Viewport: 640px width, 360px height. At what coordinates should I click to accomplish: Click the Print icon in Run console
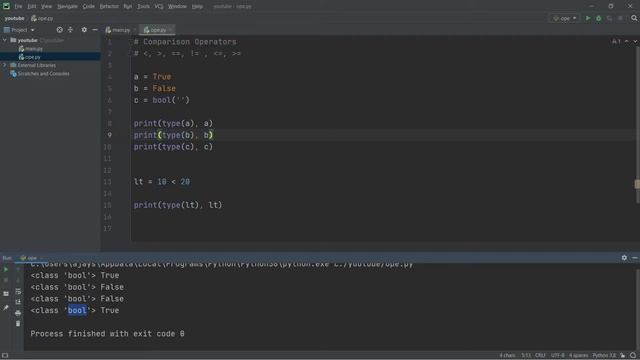click(18, 313)
